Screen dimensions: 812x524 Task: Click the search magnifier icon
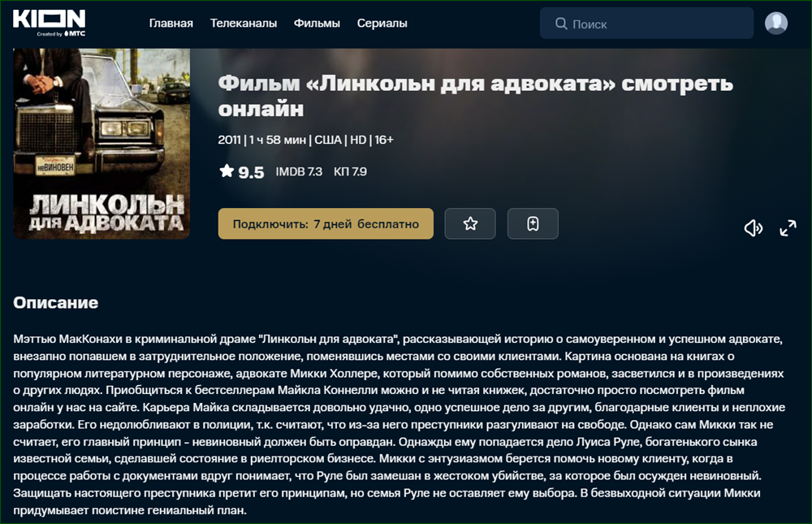pos(561,24)
